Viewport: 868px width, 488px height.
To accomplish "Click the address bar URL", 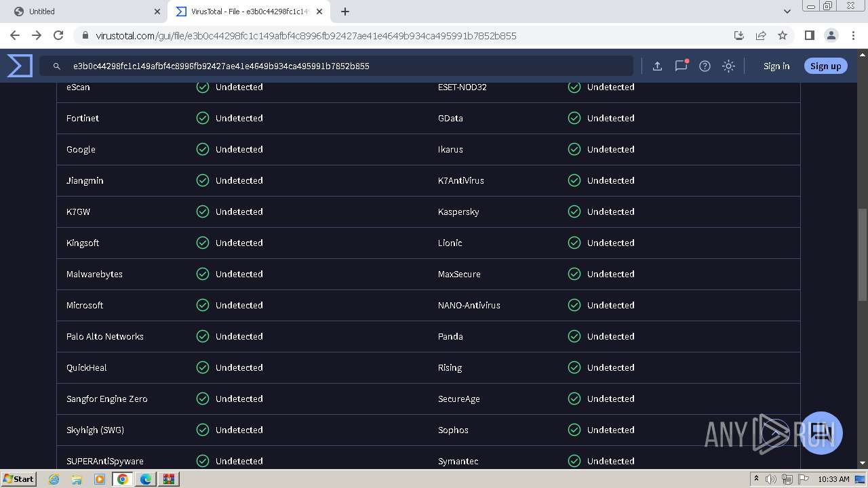I will pos(306,36).
